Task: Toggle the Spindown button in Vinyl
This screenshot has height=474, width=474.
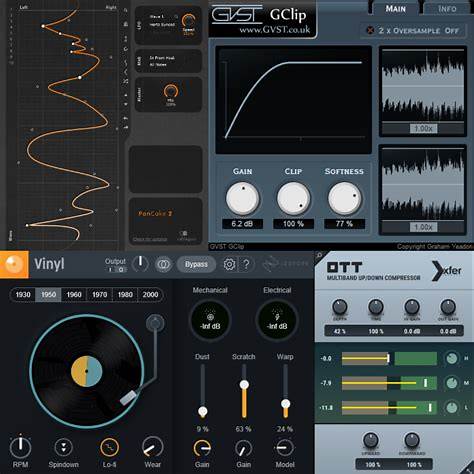Action: tap(63, 447)
